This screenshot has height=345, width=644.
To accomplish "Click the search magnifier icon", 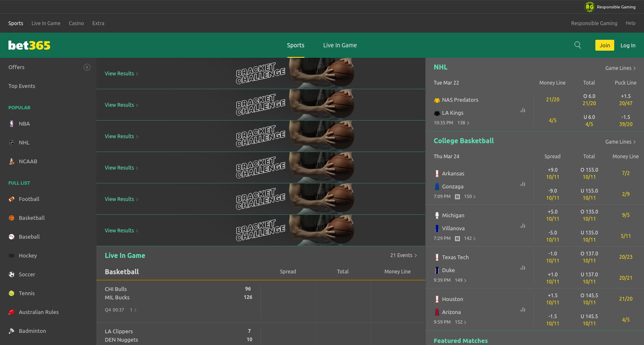I will tap(577, 45).
